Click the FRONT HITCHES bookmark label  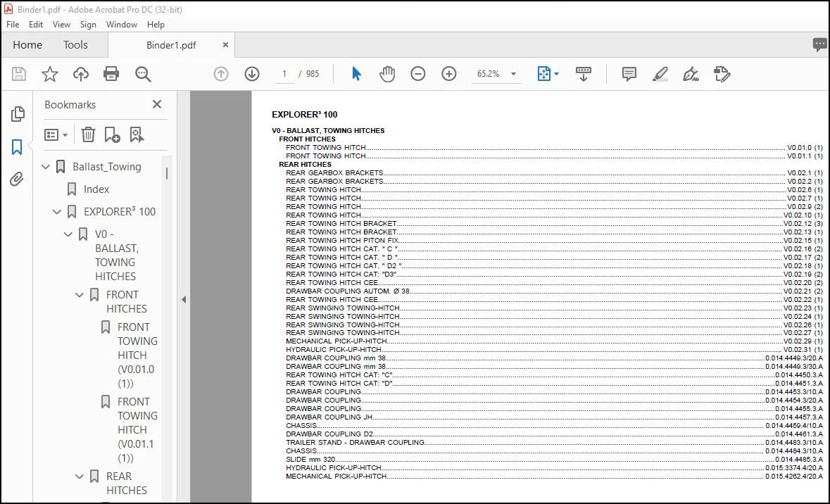(127, 302)
